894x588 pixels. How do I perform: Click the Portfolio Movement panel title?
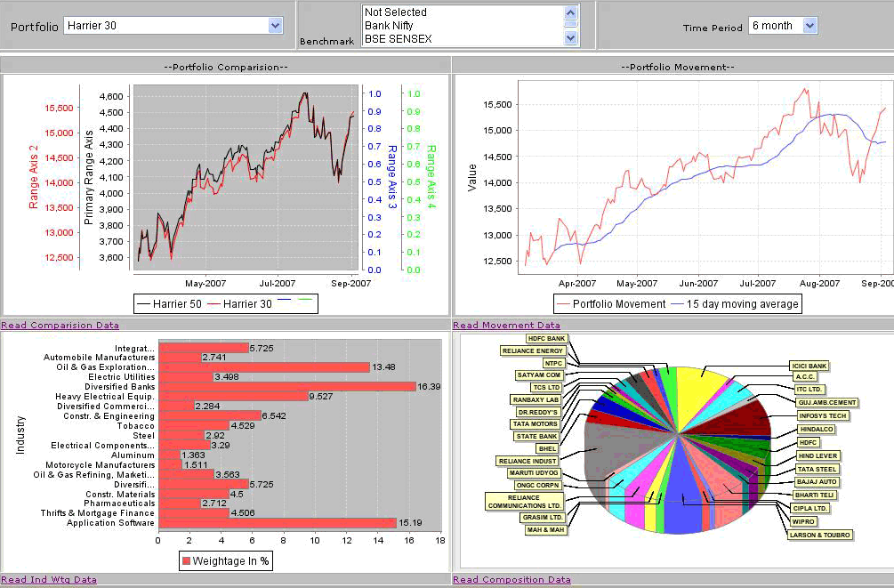click(677, 67)
